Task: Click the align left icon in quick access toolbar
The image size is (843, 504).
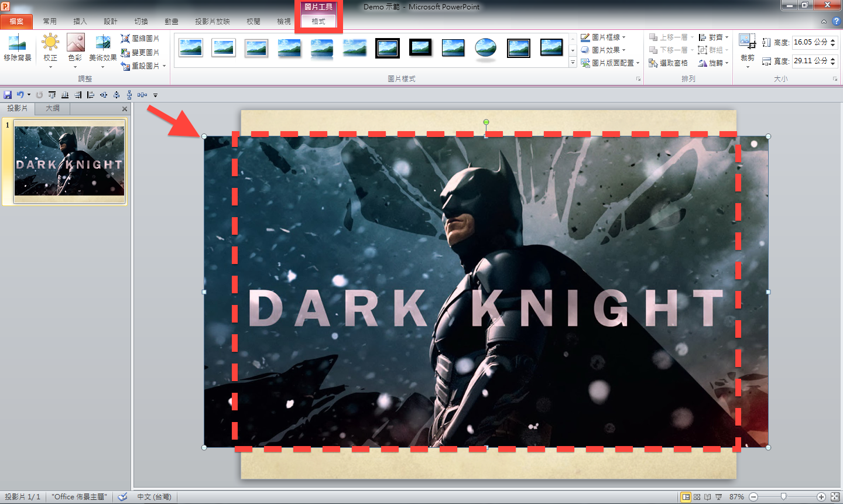Action: click(91, 95)
